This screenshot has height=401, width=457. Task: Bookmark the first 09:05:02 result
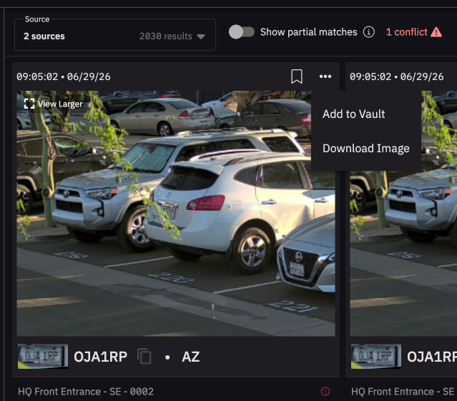(296, 77)
